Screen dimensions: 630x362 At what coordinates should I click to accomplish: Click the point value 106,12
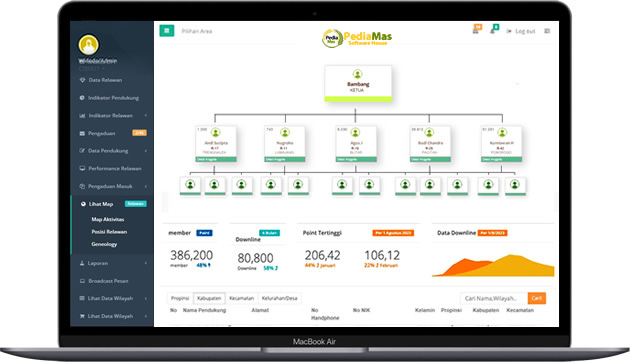(x=382, y=255)
